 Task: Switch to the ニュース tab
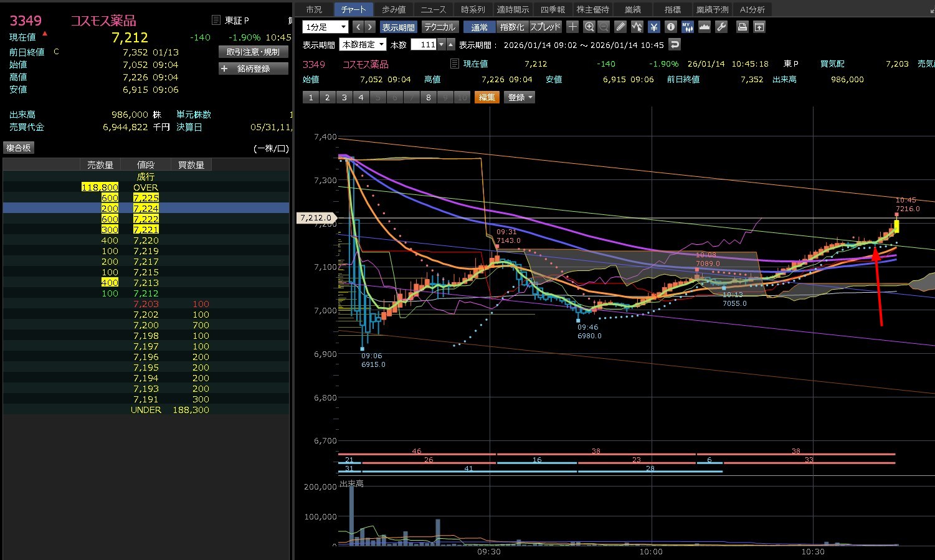pyautogui.click(x=433, y=9)
